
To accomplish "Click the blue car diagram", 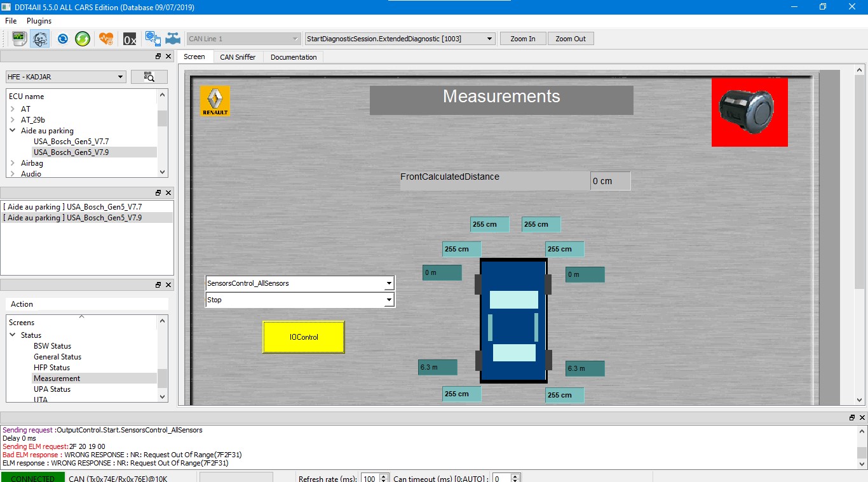I will coord(513,320).
